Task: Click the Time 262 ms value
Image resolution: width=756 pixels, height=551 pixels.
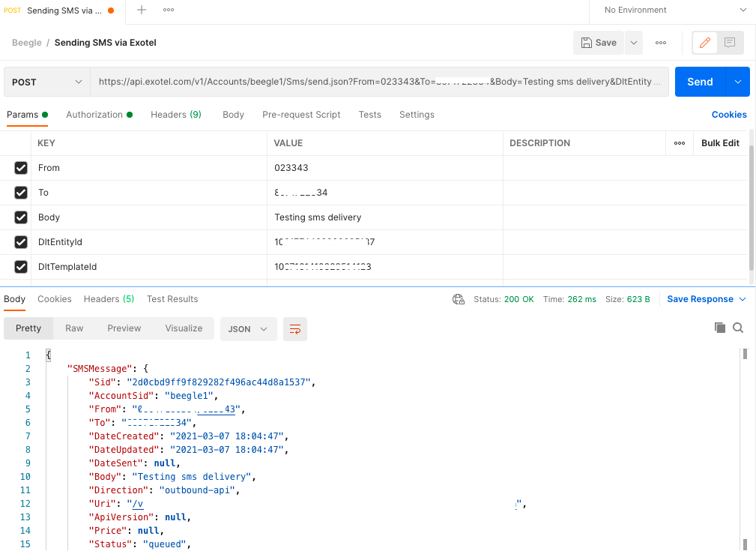Action: point(581,299)
